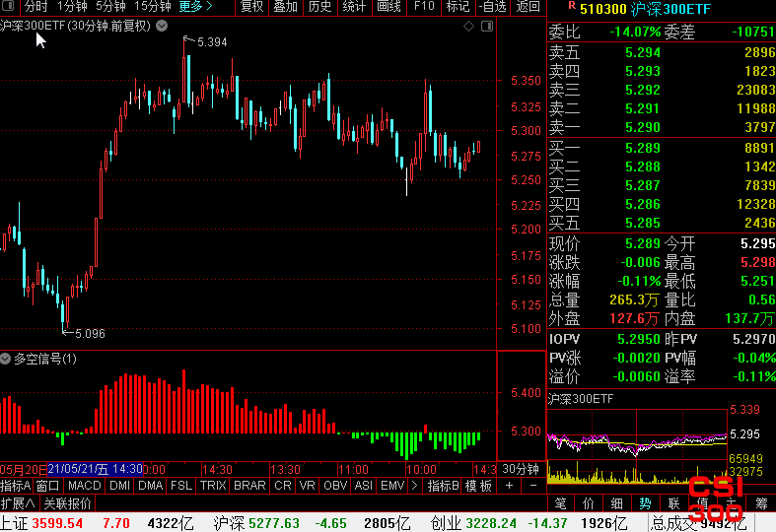Image resolution: width=776 pixels, height=532 pixels.
Task: Switch indicator to FSL
Action: click(181, 486)
